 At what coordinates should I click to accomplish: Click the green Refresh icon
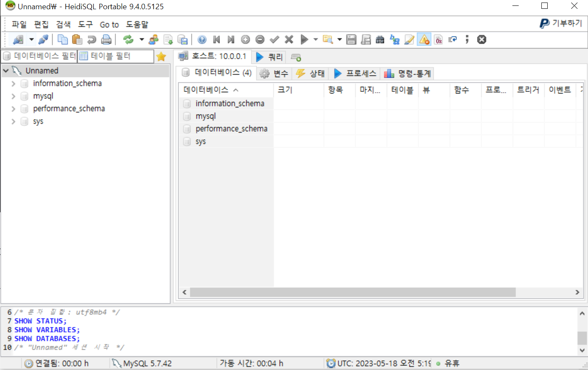coord(128,39)
